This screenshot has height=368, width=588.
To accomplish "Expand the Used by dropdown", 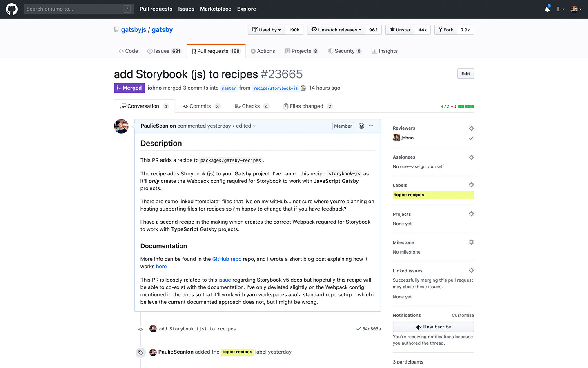I will tap(266, 30).
